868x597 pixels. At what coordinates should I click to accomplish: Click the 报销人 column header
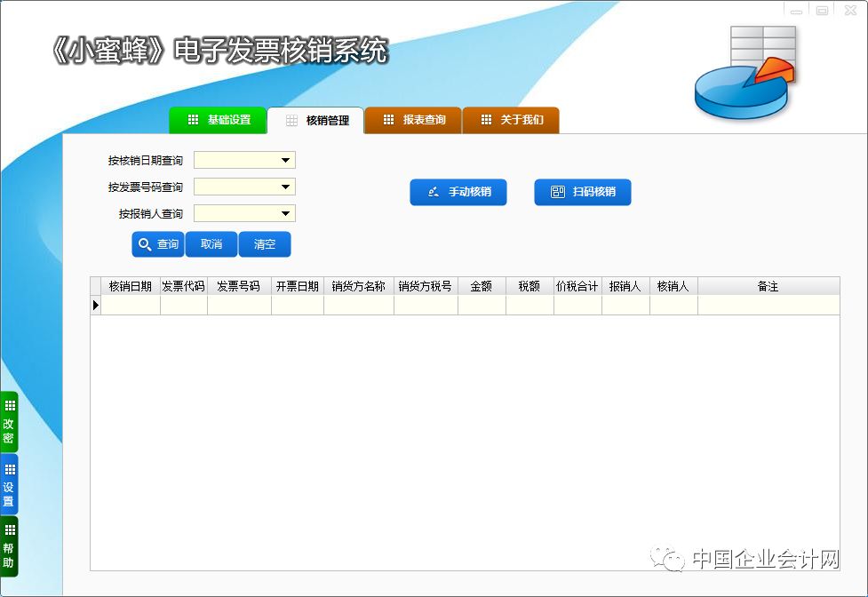click(625, 286)
